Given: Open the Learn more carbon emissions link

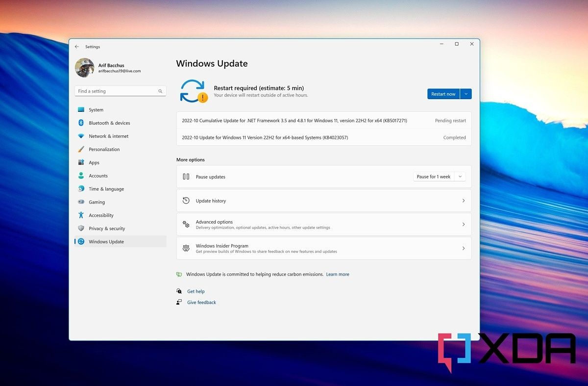Looking at the screenshot, I should 338,274.
